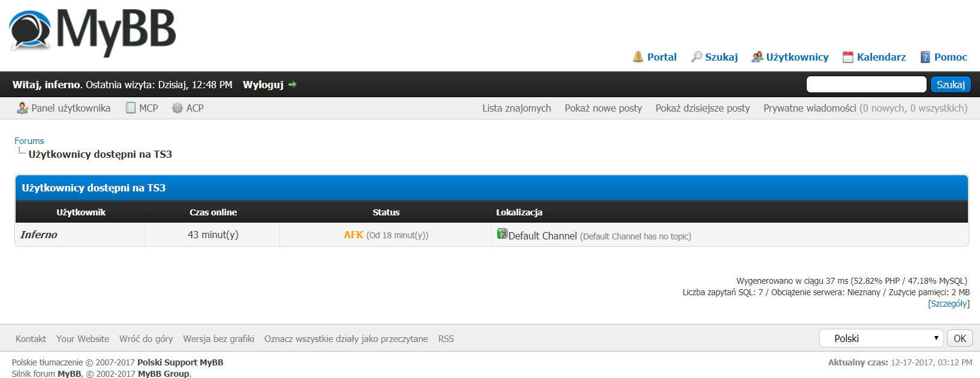Click the Default Channel icon
Screen dimensions: 980x378
(x=502, y=234)
